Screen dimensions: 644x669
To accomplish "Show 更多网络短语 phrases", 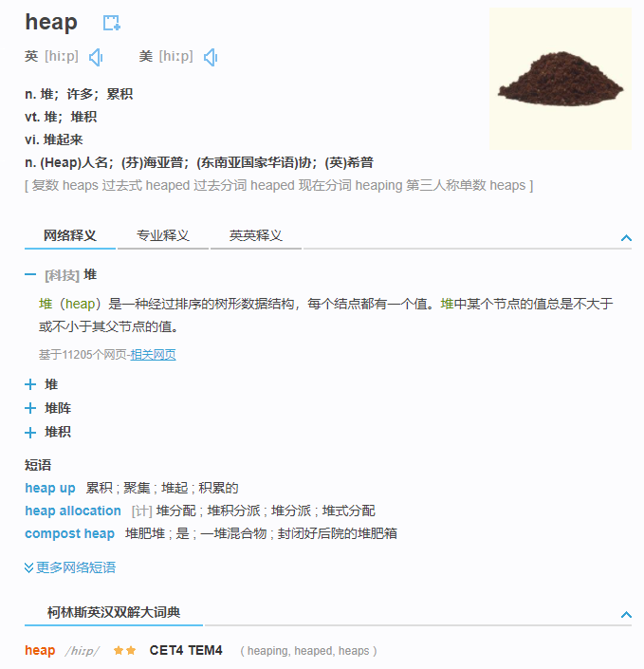I will coord(70,567).
